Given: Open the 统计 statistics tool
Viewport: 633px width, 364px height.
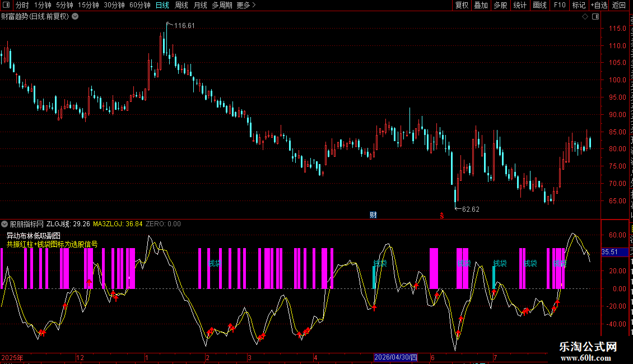Looking at the screenshot, I should [x=520, y=5].
